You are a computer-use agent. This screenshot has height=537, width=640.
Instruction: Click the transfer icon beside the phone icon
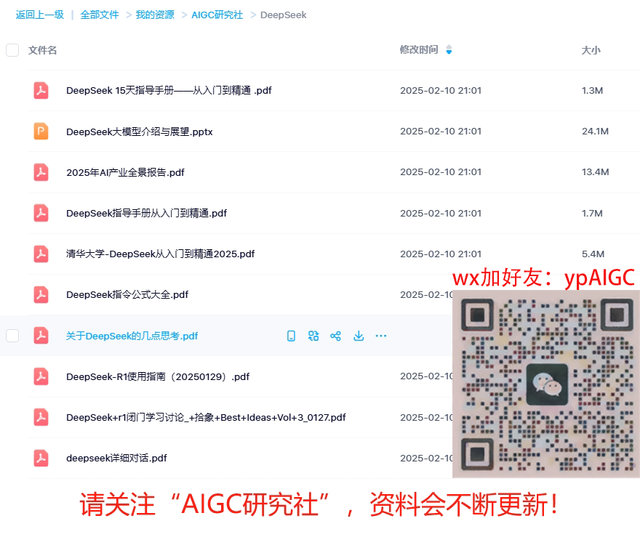tap(313, 336)
